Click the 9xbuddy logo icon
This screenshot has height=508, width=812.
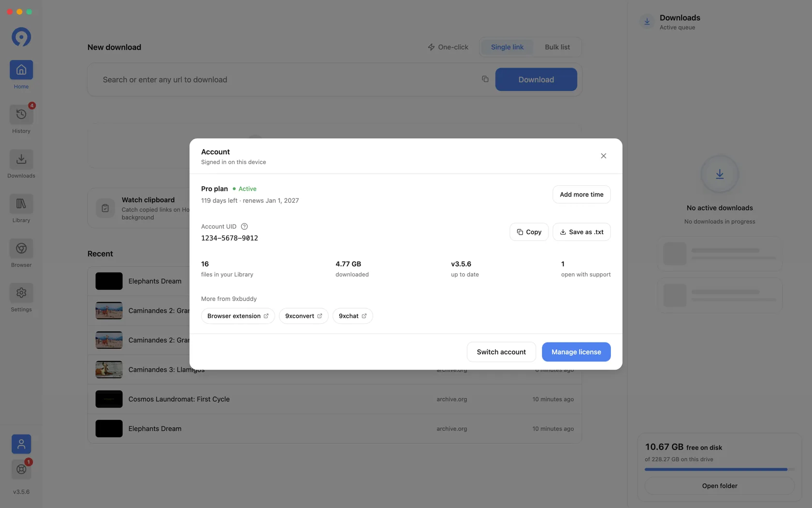coord(21,37)
